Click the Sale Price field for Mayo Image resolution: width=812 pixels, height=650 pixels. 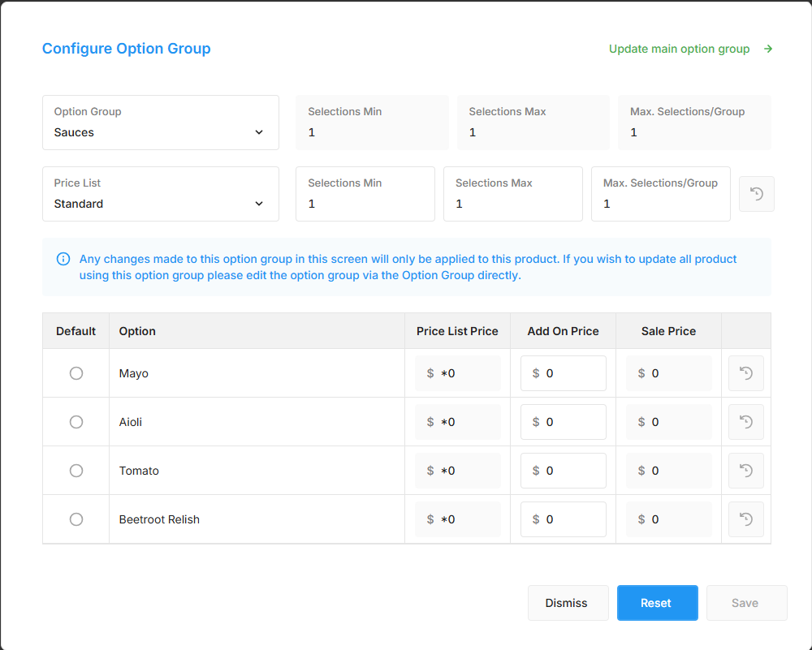(669, 373)
